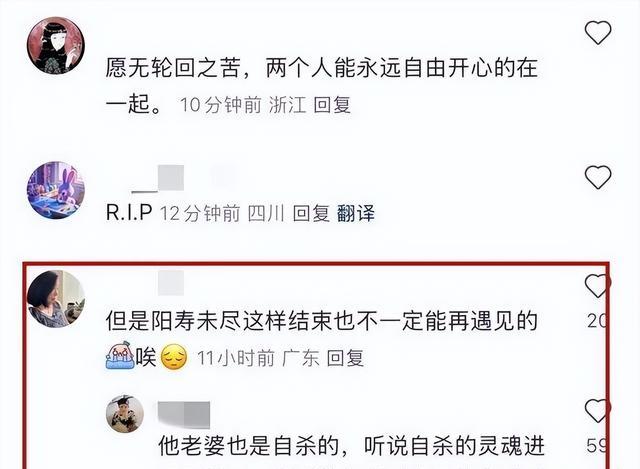Tap the crying sticker emoji before 唉

[x=120, y=356]
